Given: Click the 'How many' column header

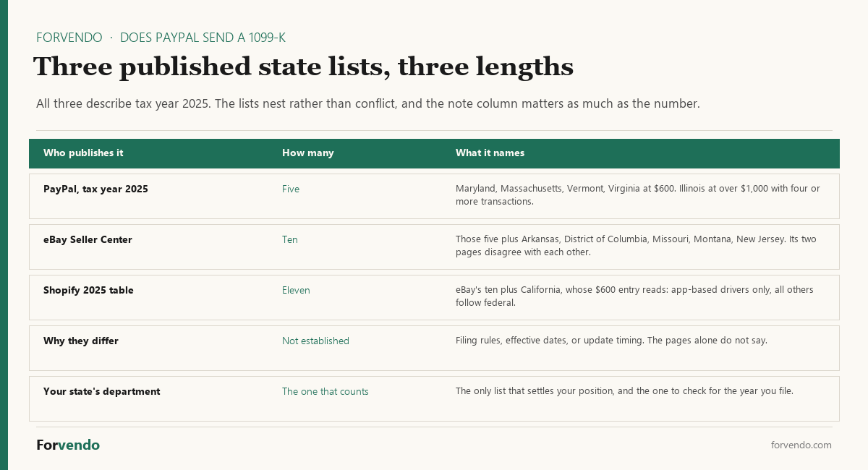Looking at the screenshot, I should pos(308,153).
